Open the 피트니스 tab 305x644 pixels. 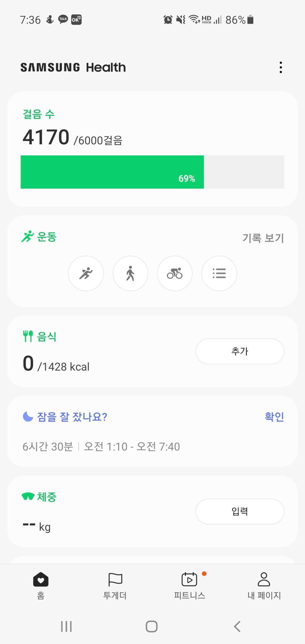click(189, 585)
